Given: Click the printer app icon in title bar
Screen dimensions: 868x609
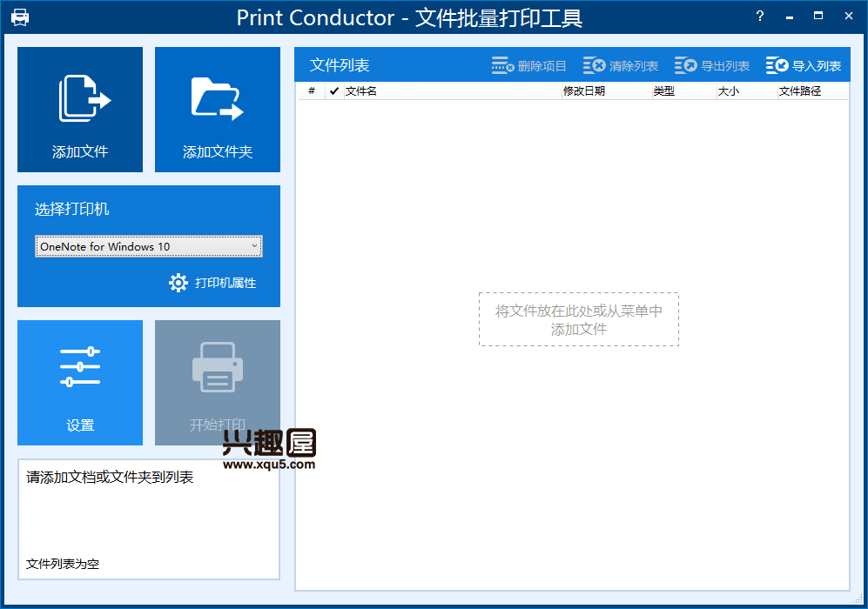Looking at the screenshot, I should [20, 17].
